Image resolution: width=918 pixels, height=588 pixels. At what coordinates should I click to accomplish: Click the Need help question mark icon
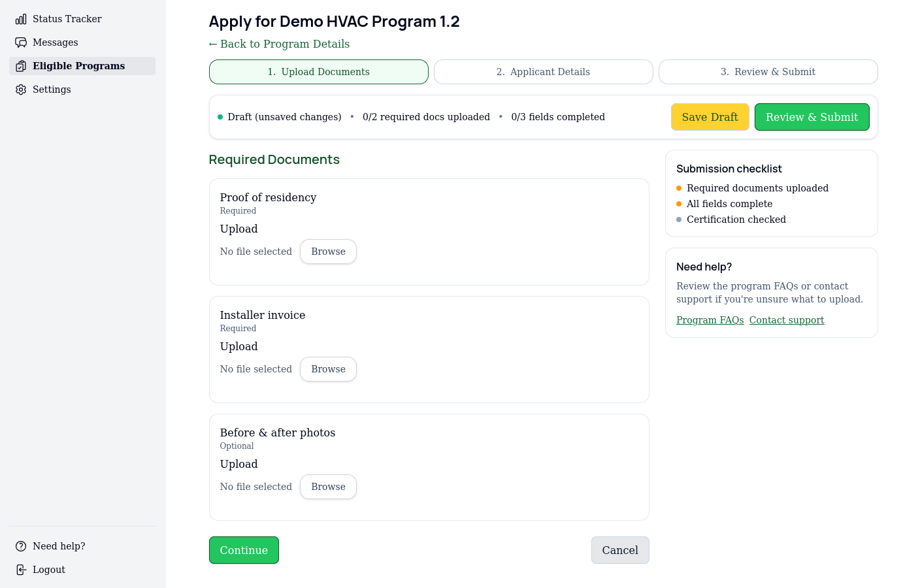coord(21,546)
